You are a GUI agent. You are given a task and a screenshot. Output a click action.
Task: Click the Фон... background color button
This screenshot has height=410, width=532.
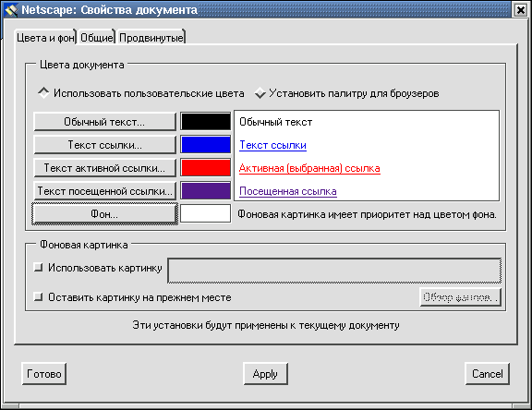pos(105,214)
